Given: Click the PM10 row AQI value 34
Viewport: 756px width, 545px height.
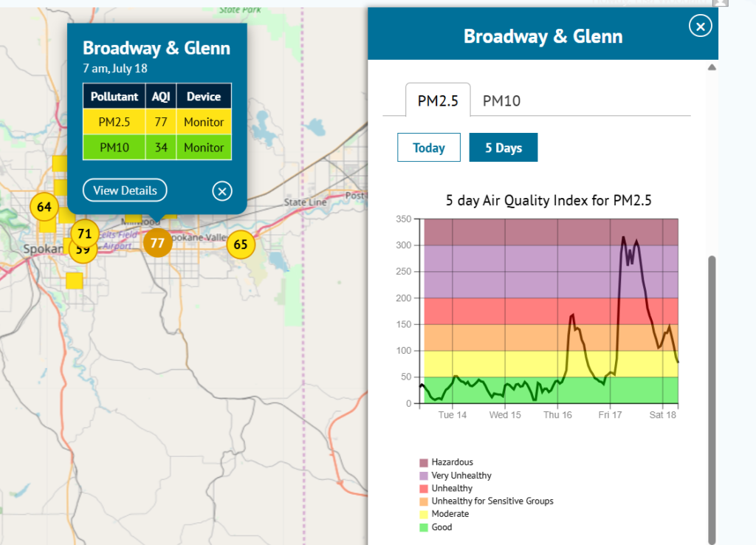Looking at the screenshot, I should pos(161,147).
